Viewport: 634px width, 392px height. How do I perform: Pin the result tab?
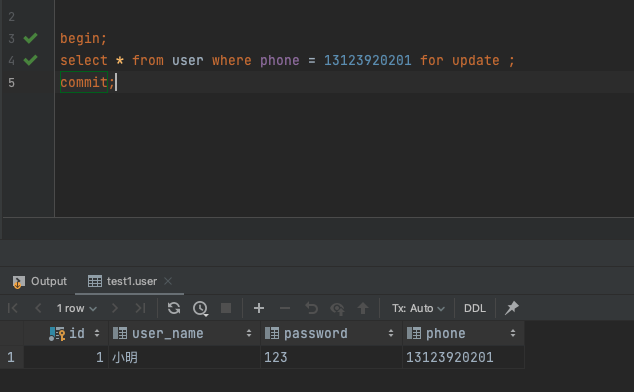tap(512, 308)
